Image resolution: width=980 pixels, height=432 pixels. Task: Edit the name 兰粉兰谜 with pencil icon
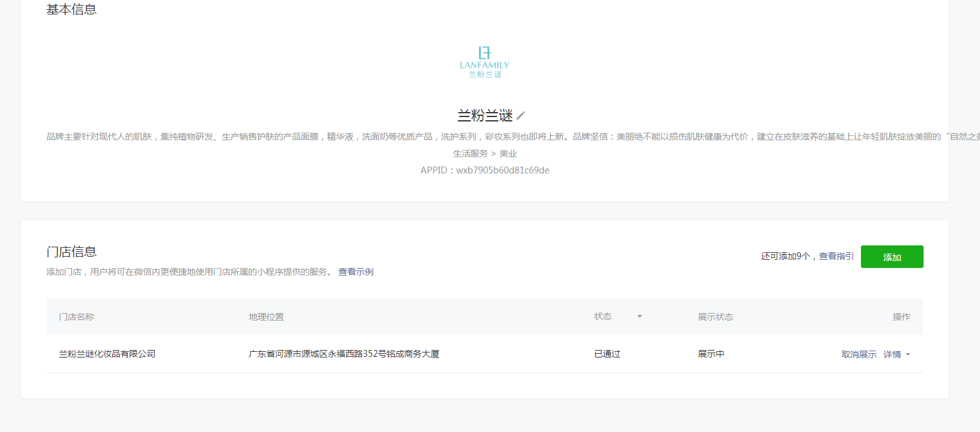click(520, 116)
